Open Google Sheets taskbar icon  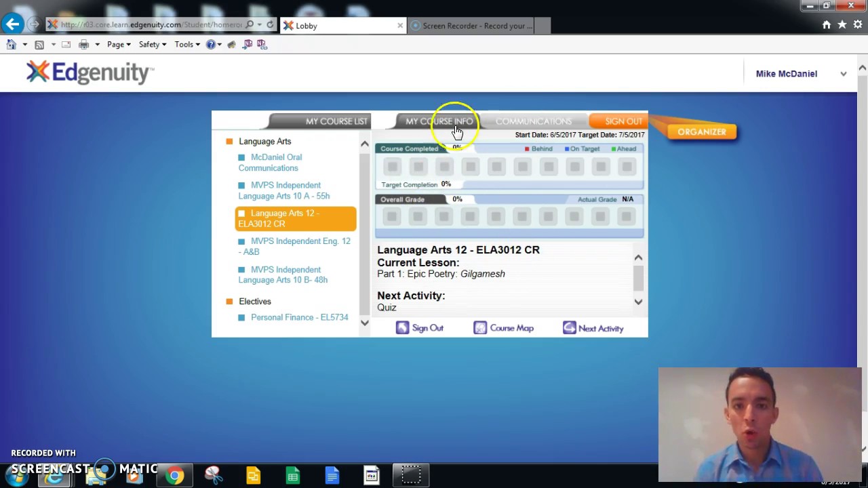[292, 476]
